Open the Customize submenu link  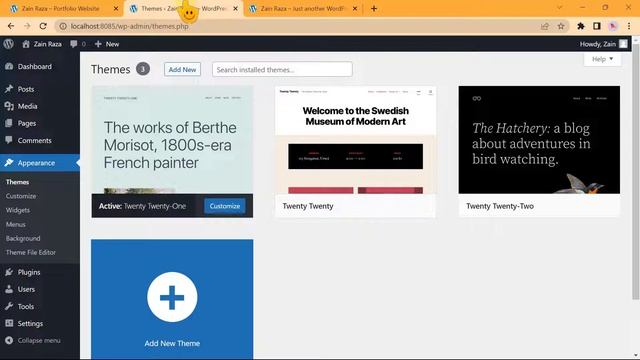(x=21, y=196)
